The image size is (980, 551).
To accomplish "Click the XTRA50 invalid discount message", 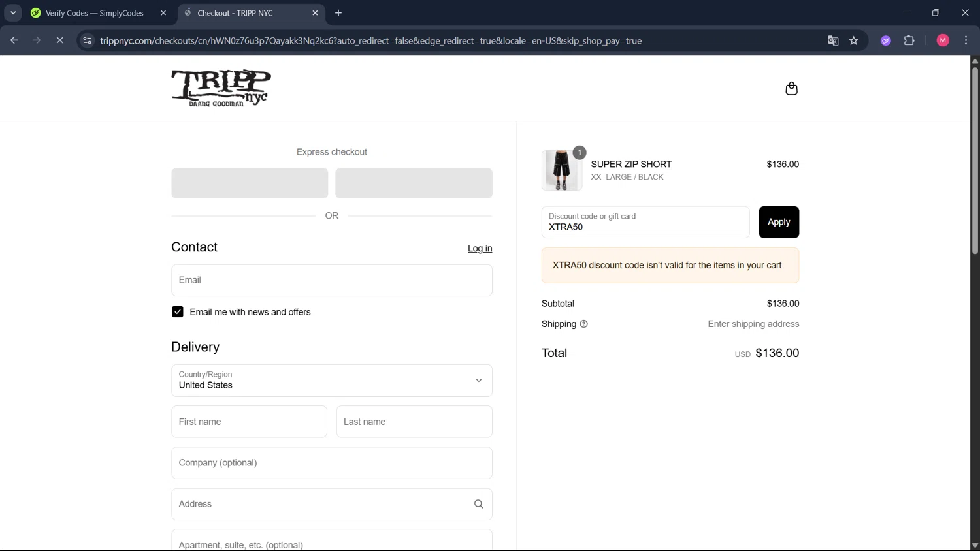I will (x=670, y=266).
